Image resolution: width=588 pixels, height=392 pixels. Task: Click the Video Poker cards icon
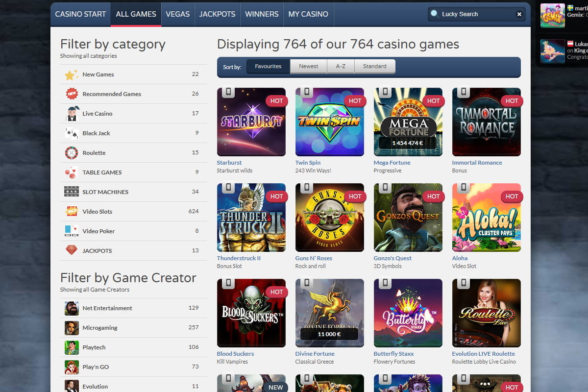coord(72,231)
